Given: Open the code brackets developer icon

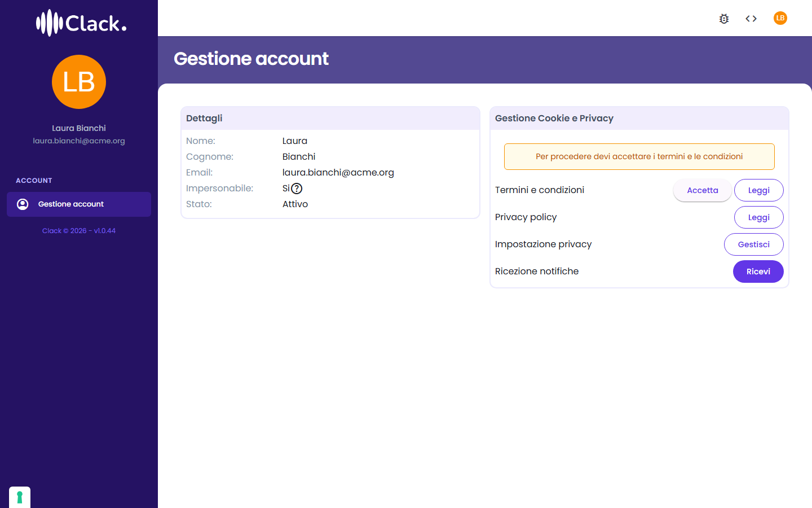Looking at the screenshot, I should pos(751,19).
